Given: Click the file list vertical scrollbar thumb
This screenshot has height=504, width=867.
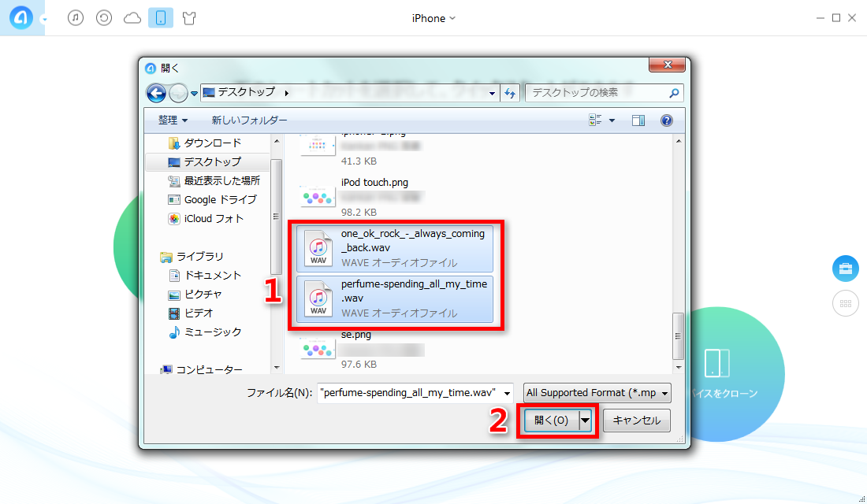Looking at the screenshot, I should (679, 336).
